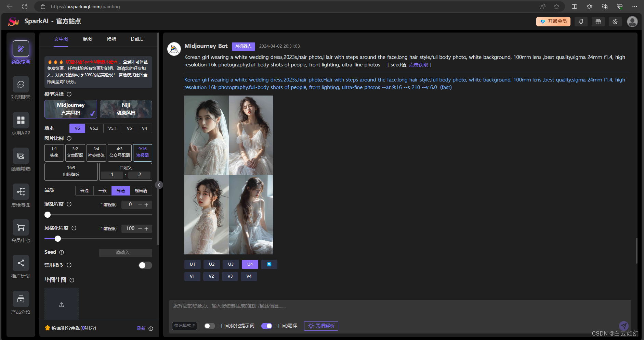The image size is (644, 340).
Task: Click the regenerate icon next to U4
Action: [269, 264]
